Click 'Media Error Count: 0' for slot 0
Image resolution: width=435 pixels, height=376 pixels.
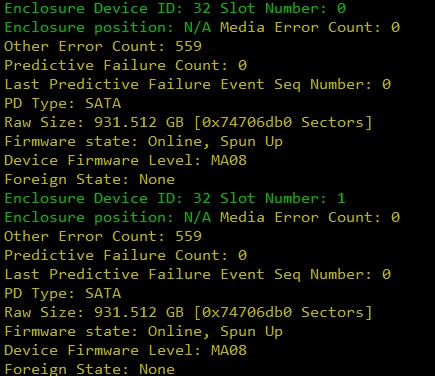coord(310,27)
